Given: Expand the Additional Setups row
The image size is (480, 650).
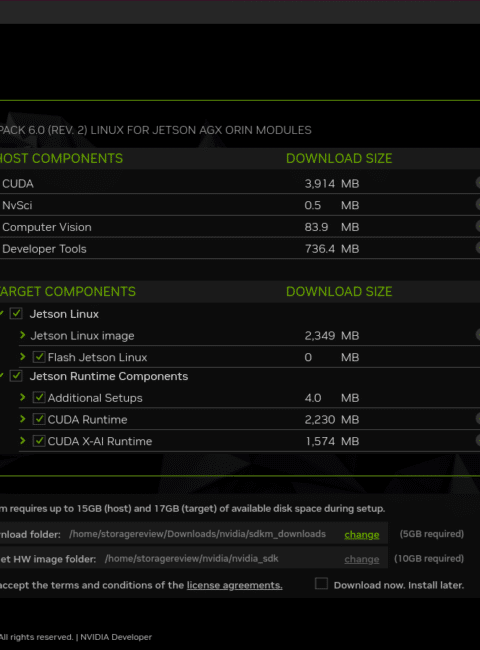Looking at the screenshot, I should point(23,397).
